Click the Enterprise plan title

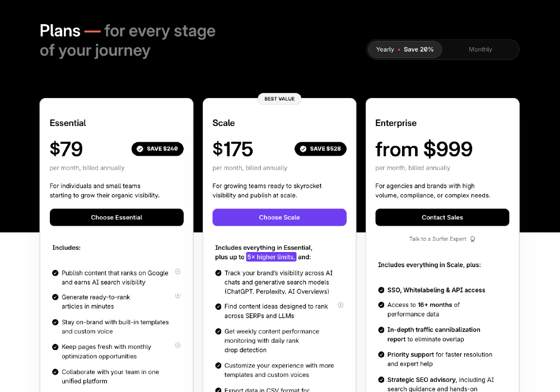click(396, 123)
